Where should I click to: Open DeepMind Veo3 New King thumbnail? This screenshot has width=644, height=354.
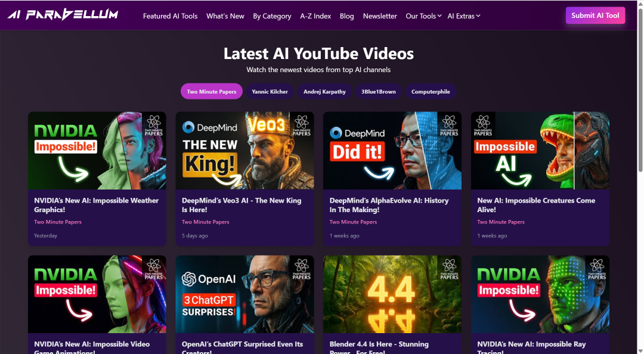coord(245,150)
